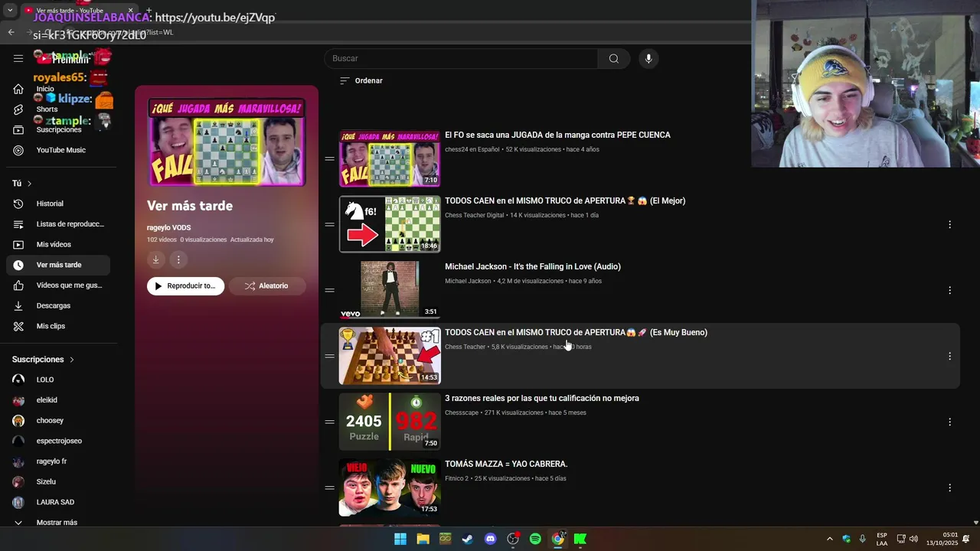This screenshot has width=980, height=551.
Task: Open Michael Jackson video thumbnail
Action: point(390,290)
